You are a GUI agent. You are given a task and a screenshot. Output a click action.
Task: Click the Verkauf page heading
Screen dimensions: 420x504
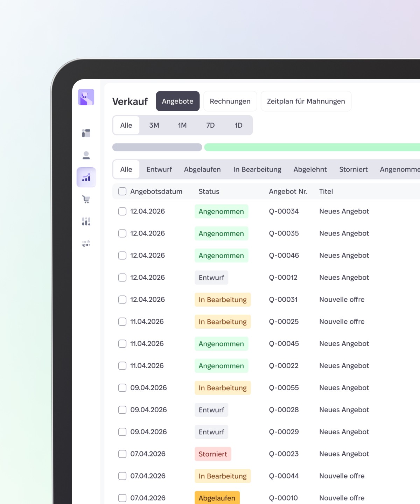coord(130,101)
